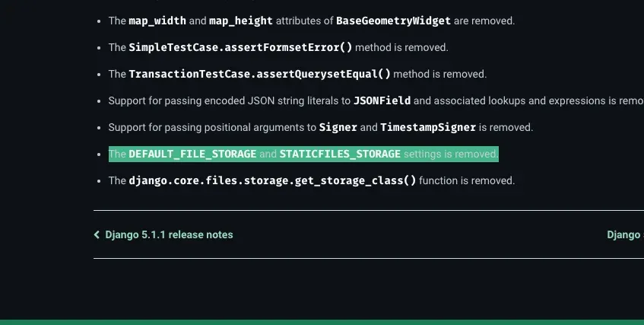
Task: Open the BaseGeometryWidget reference
Action: [393, 21]
